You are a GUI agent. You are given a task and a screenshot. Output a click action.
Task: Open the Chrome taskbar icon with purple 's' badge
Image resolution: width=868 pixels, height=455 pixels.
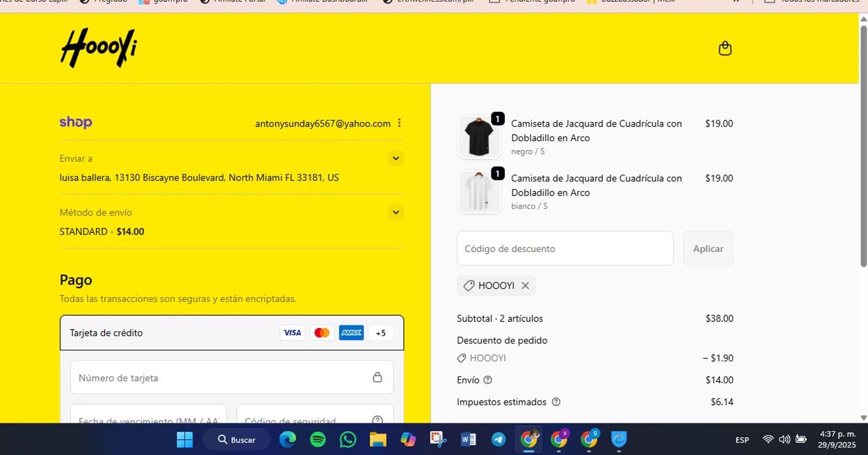(x=559, y=440)
